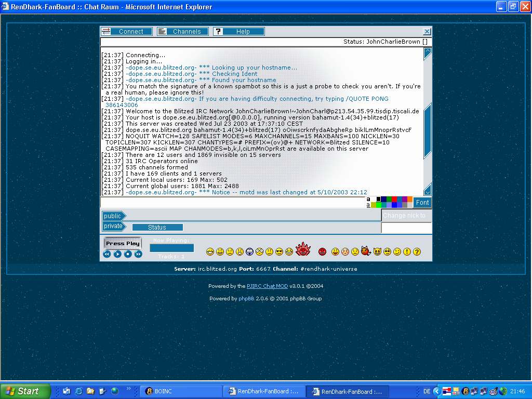Expand hidden system tray icons arrow
This screenshot has width=532, height=399.
tap(437, 391)
